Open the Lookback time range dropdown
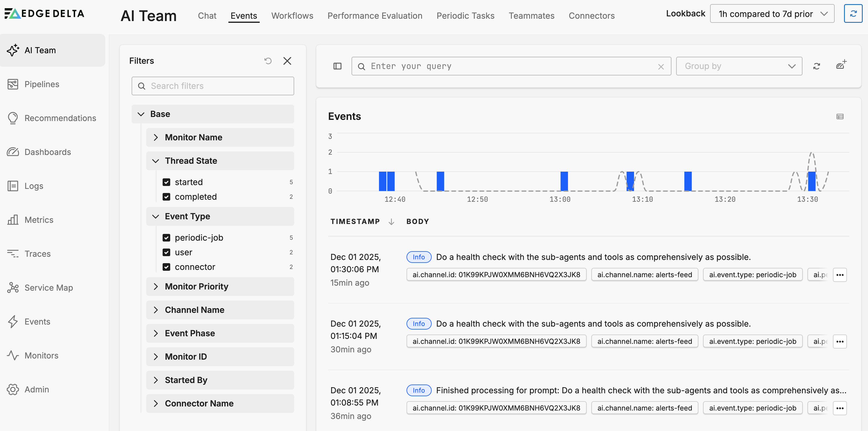Viewport: 868px width, 431px height. pos(772,13)
